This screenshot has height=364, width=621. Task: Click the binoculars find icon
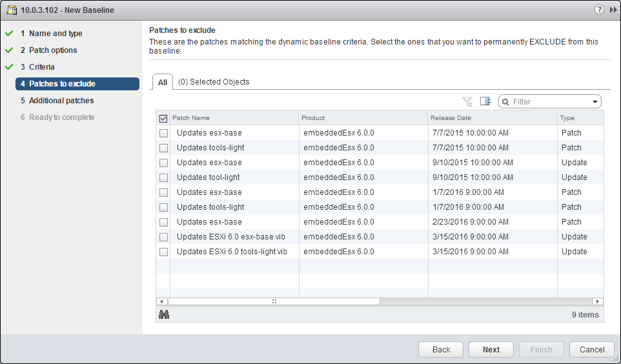[164, 315]
